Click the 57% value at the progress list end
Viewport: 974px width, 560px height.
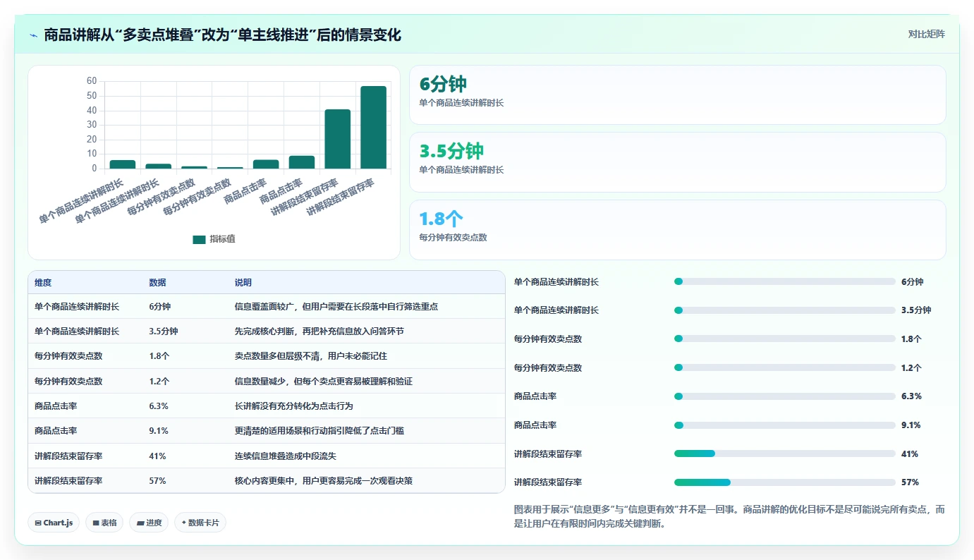click(910, 482)
